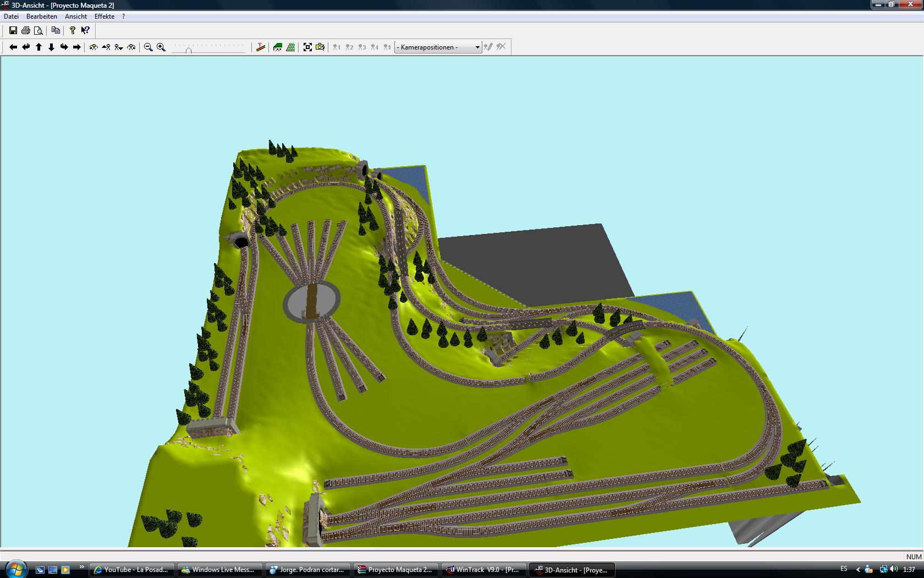Screen dimensions: 924x578
Task: Open the Kamerapositionen dropdown
Action: 438,47
